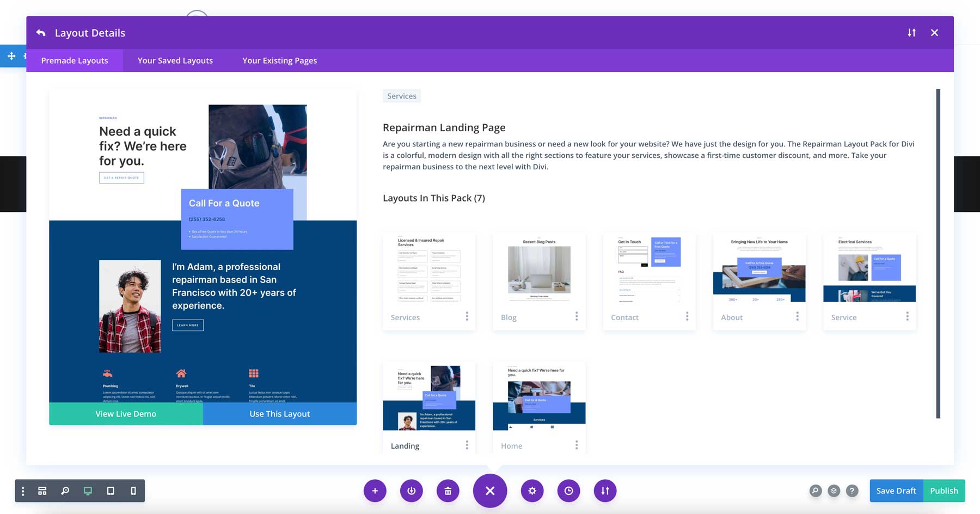Screen dimensions: 980x514
Task: Click the back arrow in Layout Details header
Action: [x=41, y=33]
